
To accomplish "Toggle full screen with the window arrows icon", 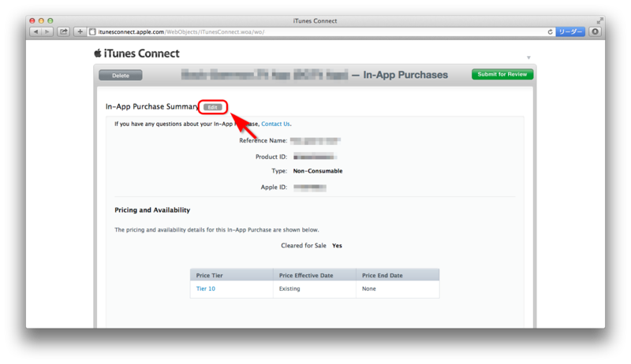I will tap(599, 20).
